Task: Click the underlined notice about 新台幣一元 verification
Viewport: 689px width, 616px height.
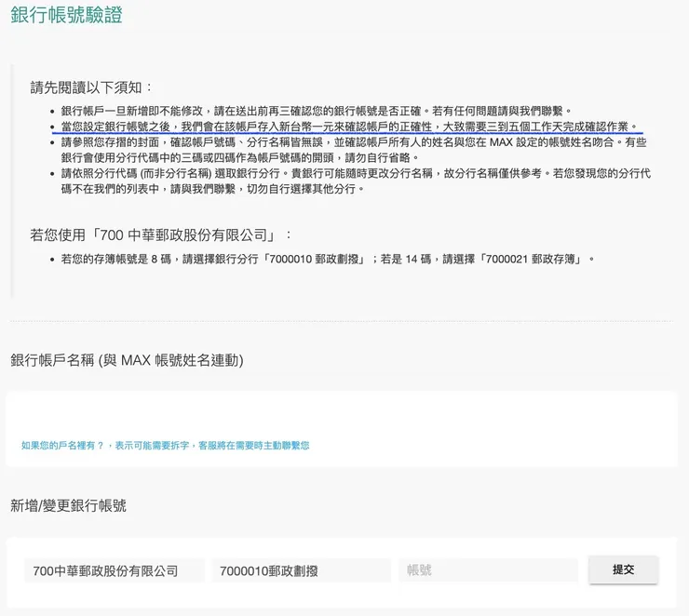Action: tap(349, 127)
